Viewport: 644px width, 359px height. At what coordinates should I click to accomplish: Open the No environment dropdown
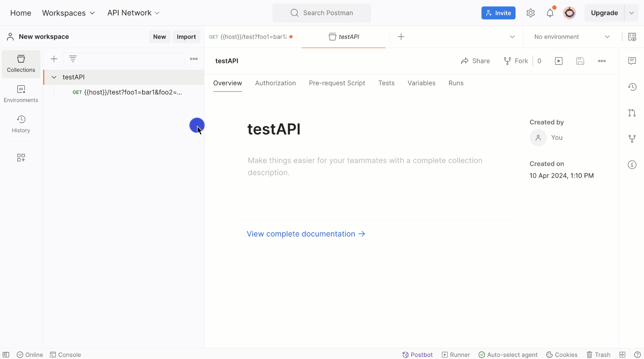point(572,37)
